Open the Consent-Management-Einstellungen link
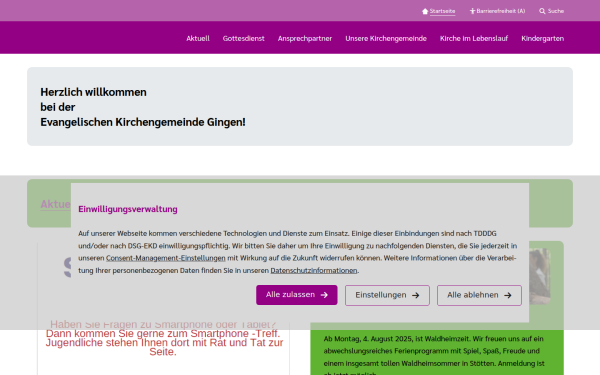Screen dimensions: 600x375 click(166, 258)
